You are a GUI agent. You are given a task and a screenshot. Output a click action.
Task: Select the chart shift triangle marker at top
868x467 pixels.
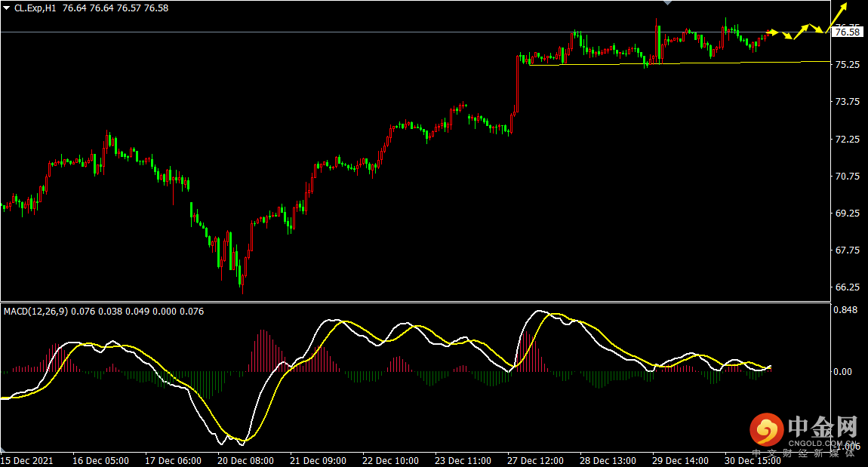coord(668,3)
